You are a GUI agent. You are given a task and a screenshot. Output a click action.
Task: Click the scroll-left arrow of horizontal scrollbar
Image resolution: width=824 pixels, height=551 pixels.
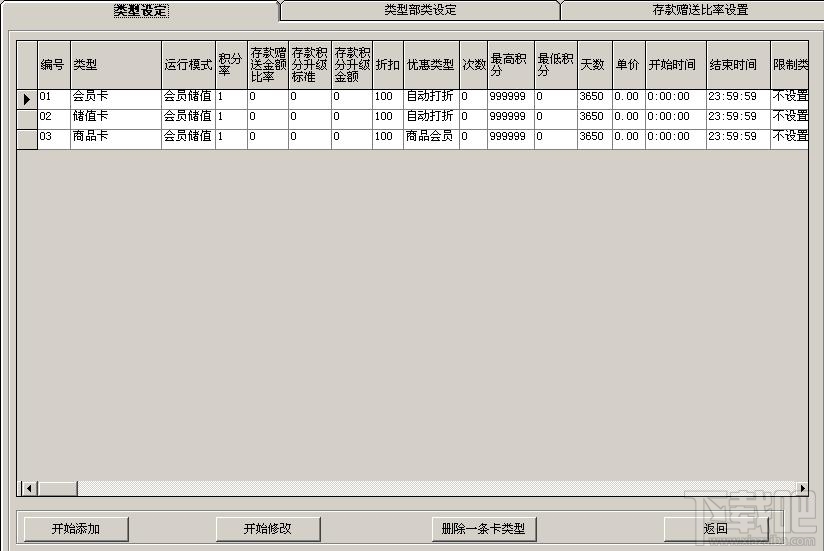(29, 488)
